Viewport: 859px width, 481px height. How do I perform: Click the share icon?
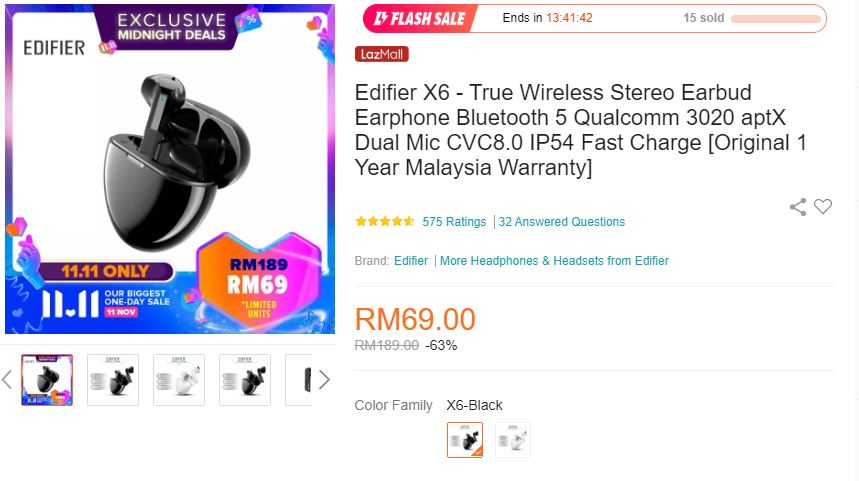(x=798, y=207)
